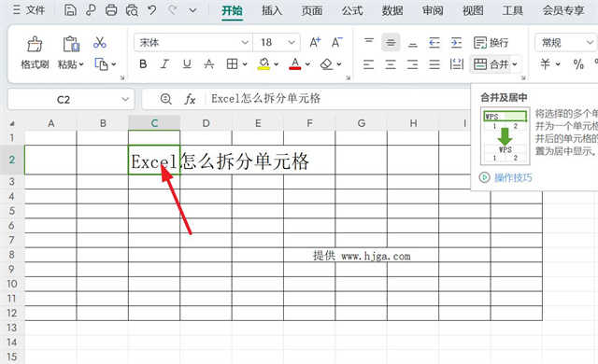Image resolution: width=598 pixels, height=364 pixels.
Task: Switch to the 插入 tab
Action: (x=272, y=10)
